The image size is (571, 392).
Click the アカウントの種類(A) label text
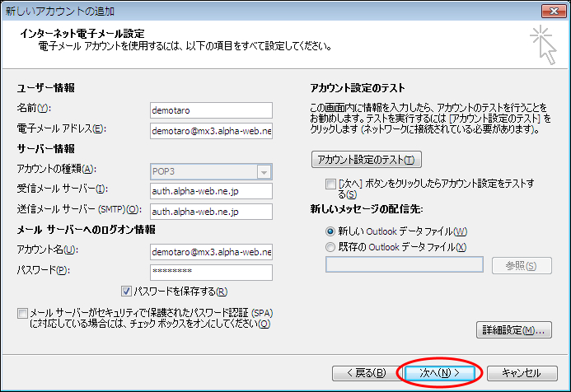(56, 169)
